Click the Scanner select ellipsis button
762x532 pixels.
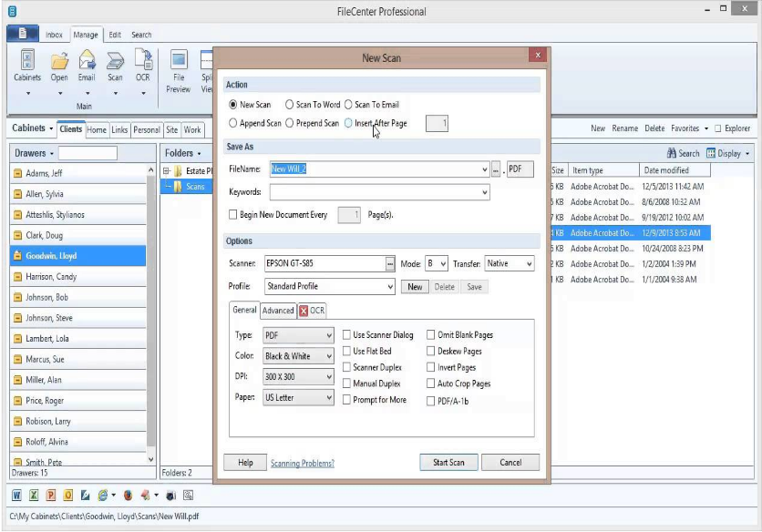pyautogui.click(x=390, y=263)
